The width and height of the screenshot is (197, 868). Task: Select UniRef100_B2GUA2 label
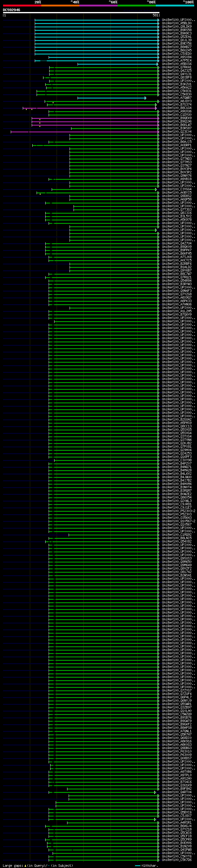177,420
